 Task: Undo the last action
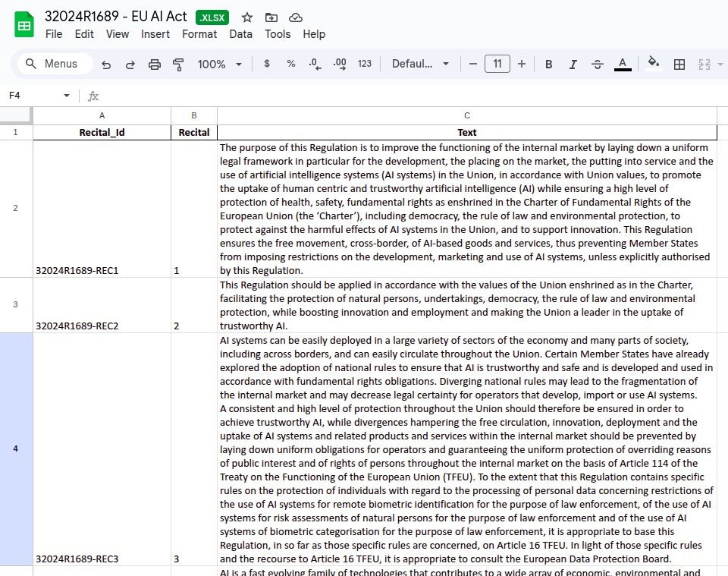[x=106, y=64]
